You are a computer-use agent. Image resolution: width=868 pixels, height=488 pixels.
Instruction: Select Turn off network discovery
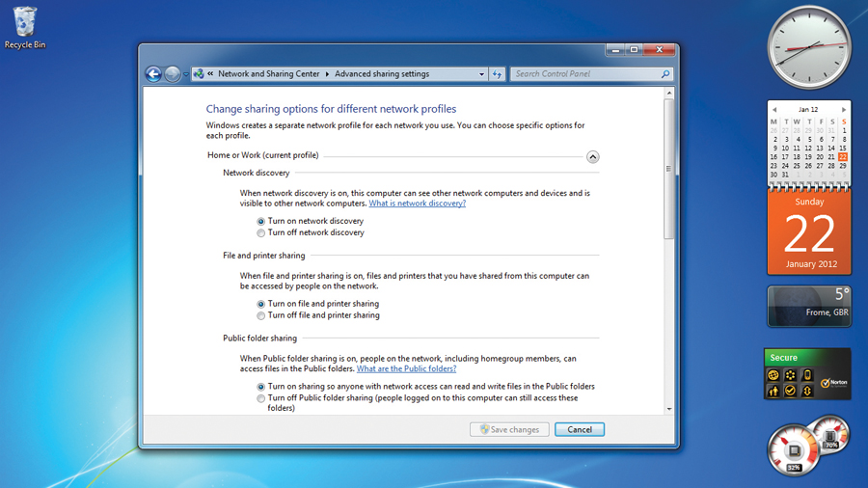[x=260, y=233]
